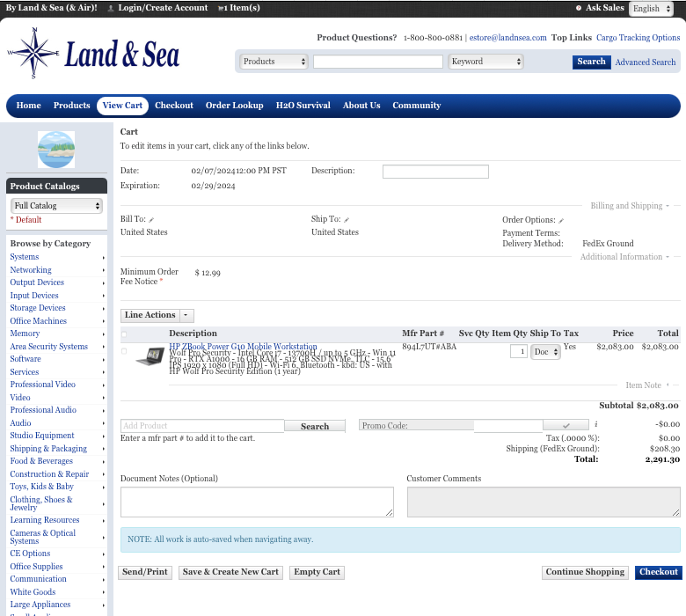The image size is (686, 616).
Task: Go to the H2O Survival menu tab
Action: coord(303,106)
